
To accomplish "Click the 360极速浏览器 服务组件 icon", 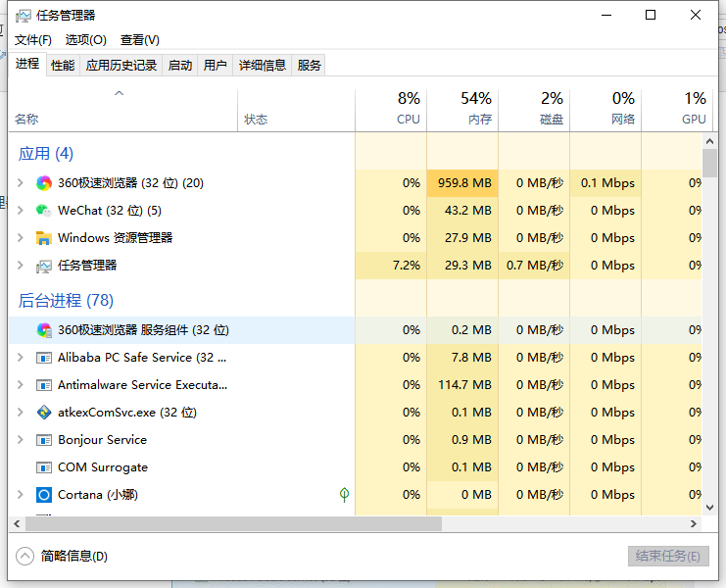I will click(x=44, y=330).
